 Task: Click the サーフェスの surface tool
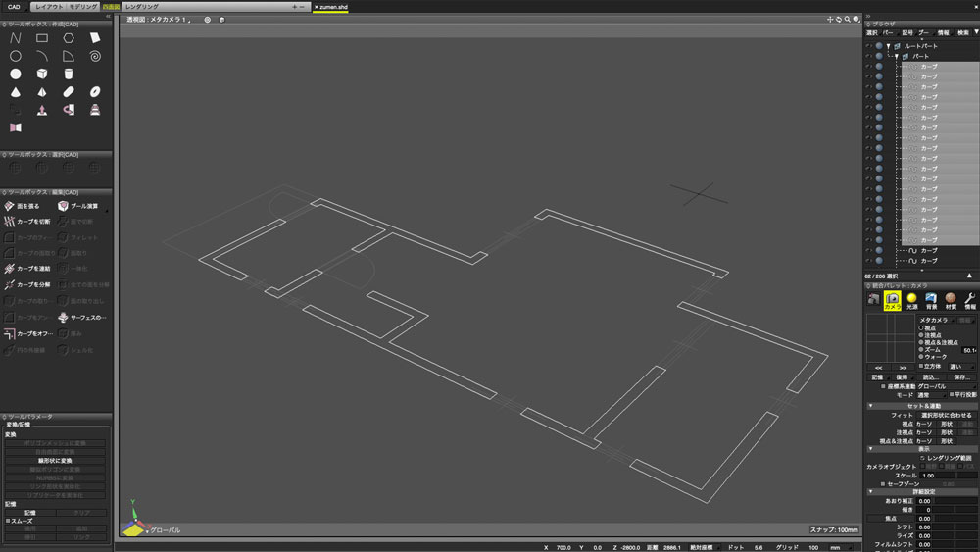pos(82,318)
